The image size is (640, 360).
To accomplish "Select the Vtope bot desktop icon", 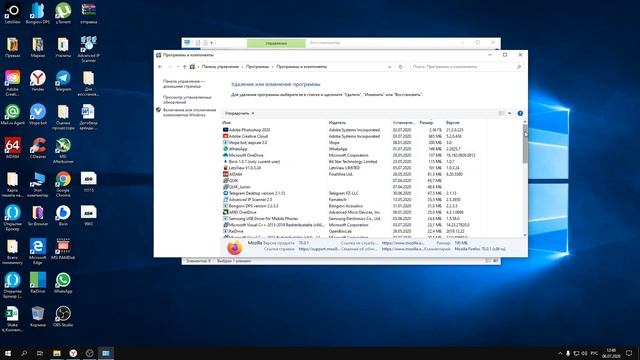I will (x=38, y=115).
